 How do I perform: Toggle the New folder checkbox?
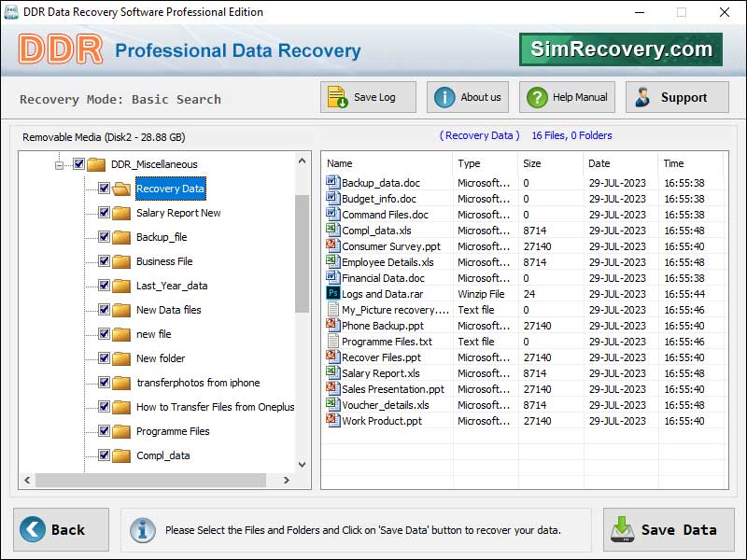point(105,358)
